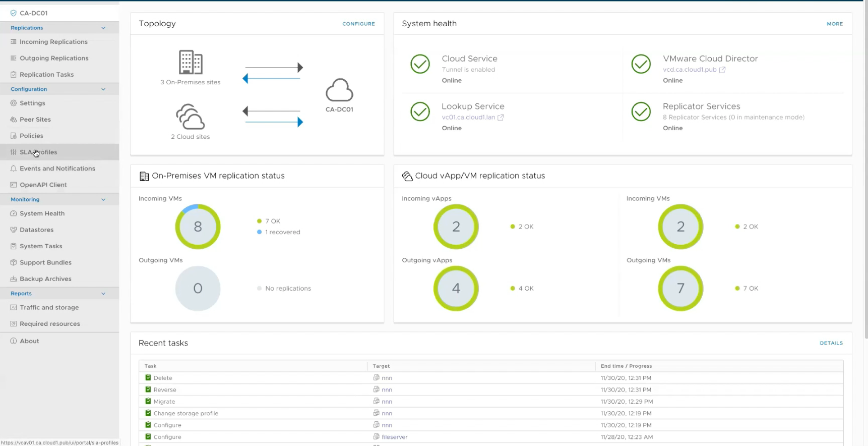This screenshot has height=446, width=868.
Task: Click the Replicator Services green check icon
Action: [x=641, y=111]
